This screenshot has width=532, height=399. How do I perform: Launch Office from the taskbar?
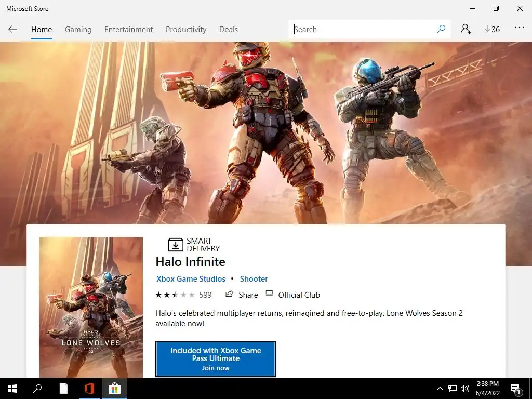coord(89,389)
